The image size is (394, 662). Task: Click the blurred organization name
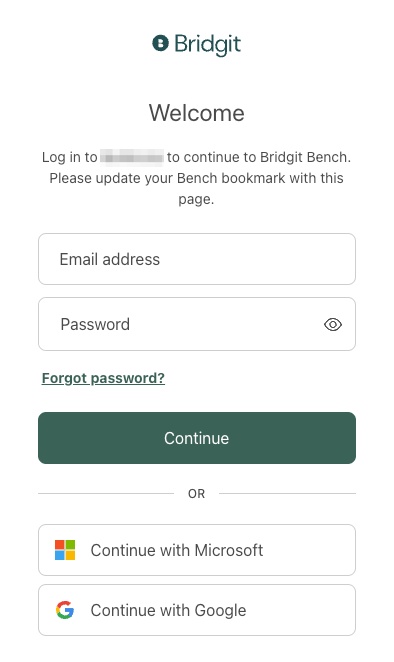pos(132,157)
